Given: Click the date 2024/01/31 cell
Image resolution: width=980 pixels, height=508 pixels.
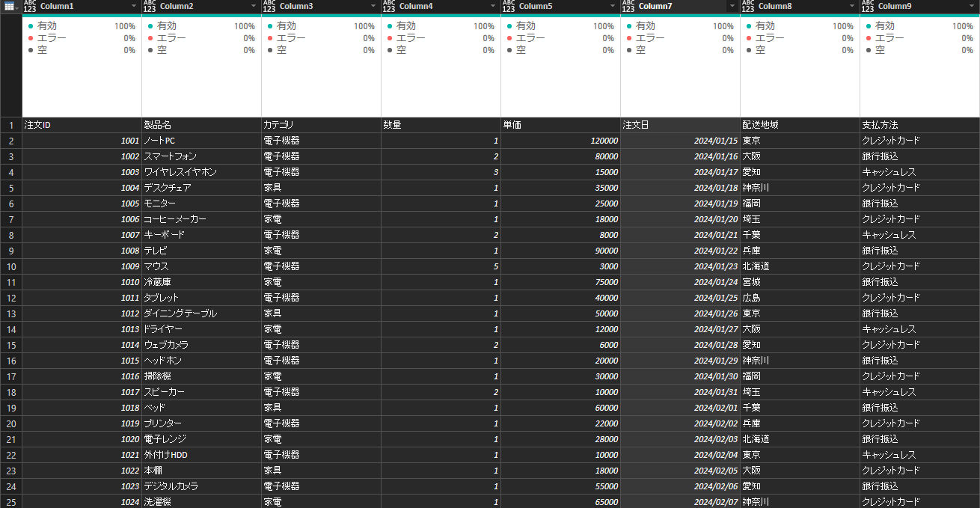Looking at the screenshot, I should (x=681, y=392).
